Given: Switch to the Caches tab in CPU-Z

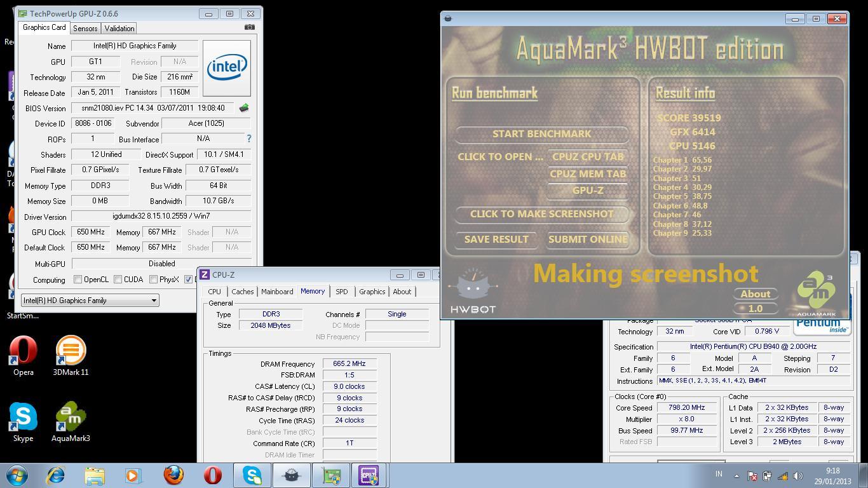Looking at the screenshot, I should 242,292.
